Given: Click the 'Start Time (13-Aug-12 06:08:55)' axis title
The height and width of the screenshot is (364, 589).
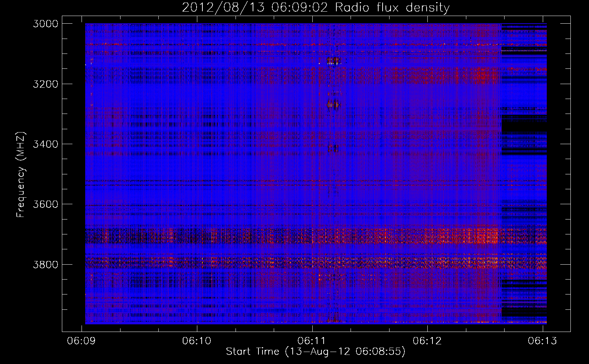Looking at the screenshot, I should [x=316, y=352].
